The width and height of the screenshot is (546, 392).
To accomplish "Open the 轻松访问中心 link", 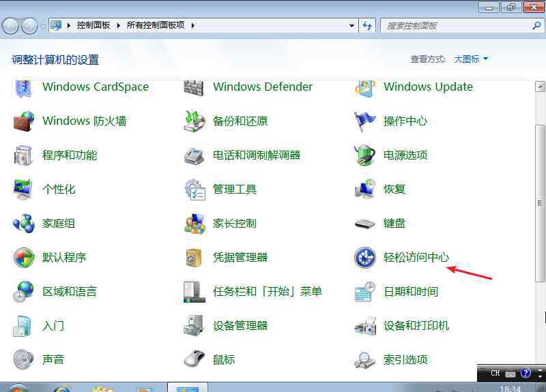I will point(416,258).
